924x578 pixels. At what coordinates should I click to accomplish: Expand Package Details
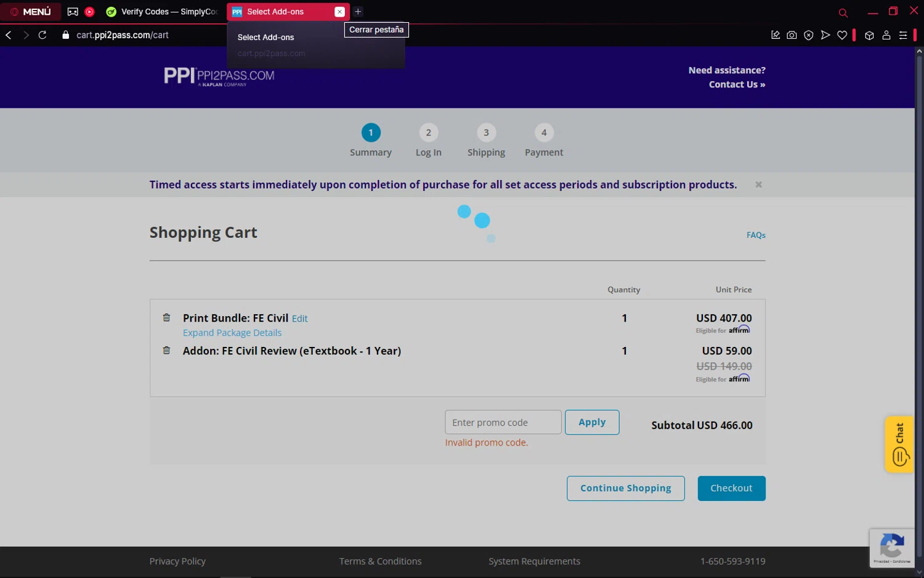point(232,333)
